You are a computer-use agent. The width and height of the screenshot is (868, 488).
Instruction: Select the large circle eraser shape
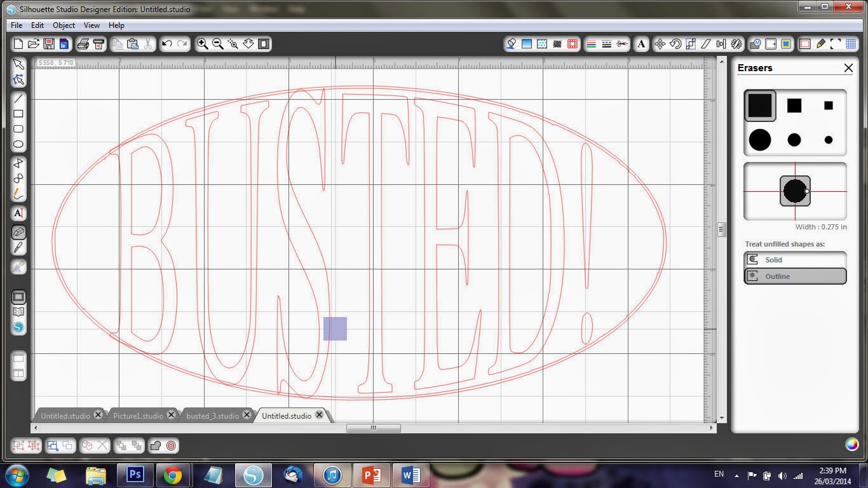pyautogui.click(x=760, y=140)
